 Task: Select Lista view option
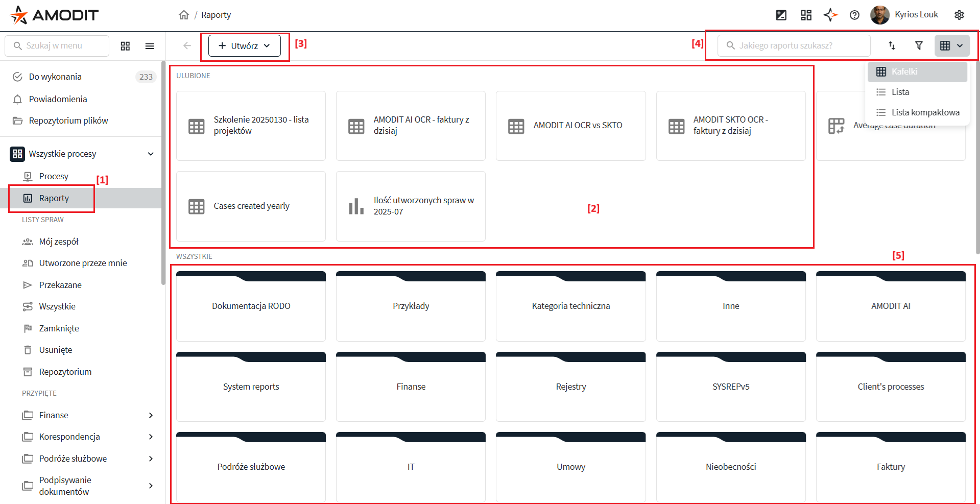[900, 92]
